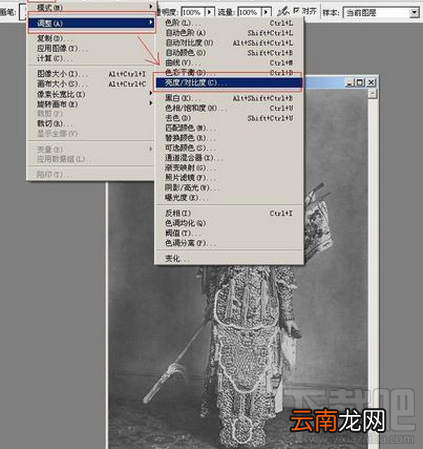
Task: Open 替换颜色(R)... adjustment
Action: pos(190,138)
